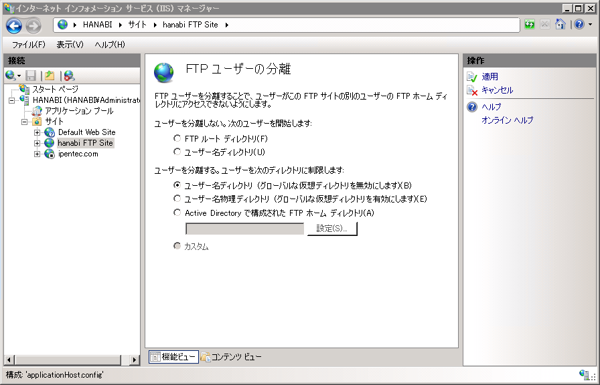This screenshot has width=600, height=385.
Task: Click the Active Directory path input field
Action: (x=245, y=228)
